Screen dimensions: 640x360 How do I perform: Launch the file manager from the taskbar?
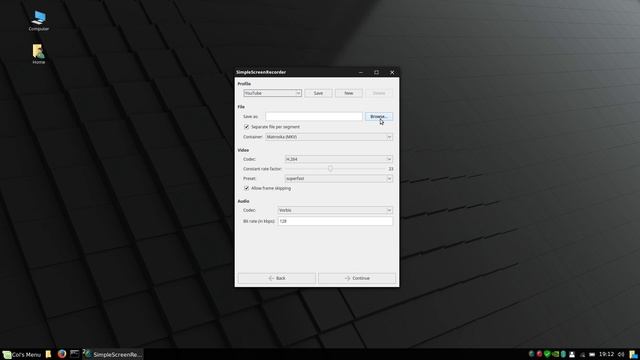[48, 354]
